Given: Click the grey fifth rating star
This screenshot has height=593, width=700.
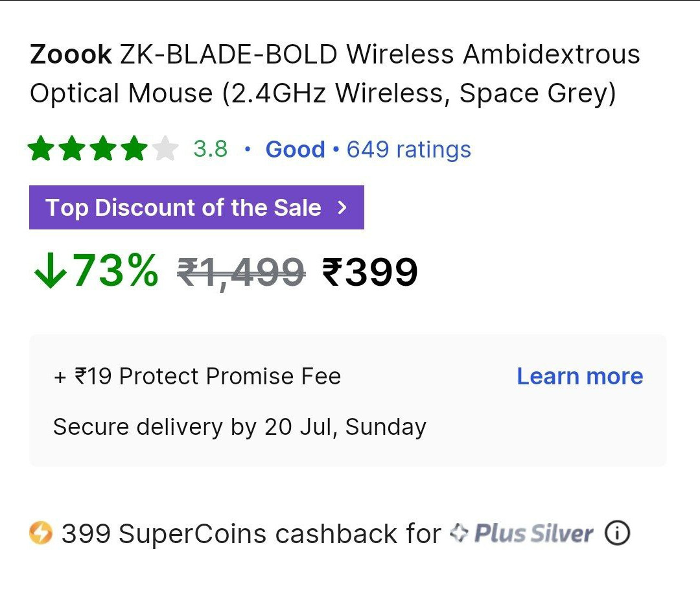Looking at the screenshot, I should point(165,148).
